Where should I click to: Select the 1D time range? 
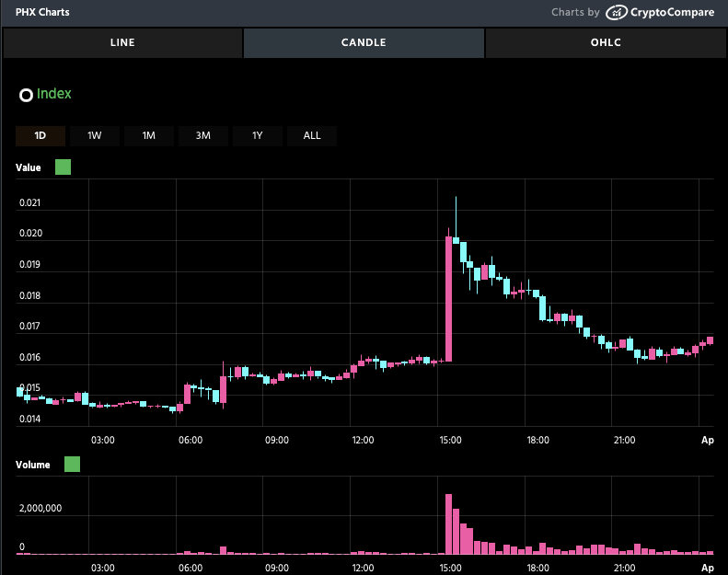(x=40, y=136)
